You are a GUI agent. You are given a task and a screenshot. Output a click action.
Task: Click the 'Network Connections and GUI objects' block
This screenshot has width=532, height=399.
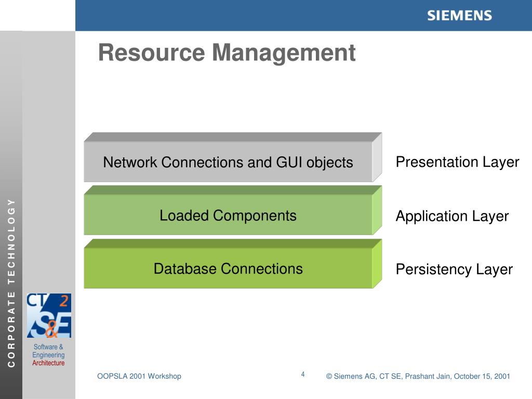click(x=233, y=157)
